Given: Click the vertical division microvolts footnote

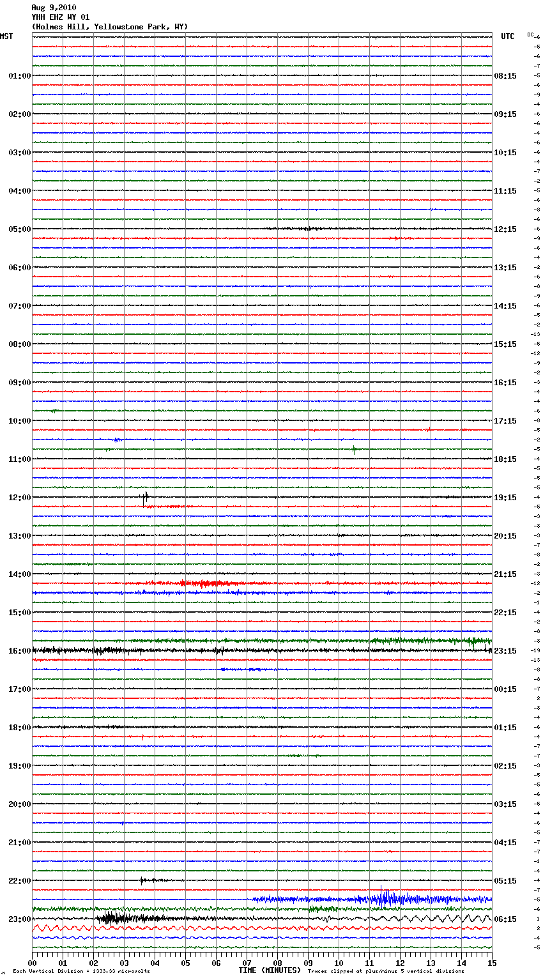Looking at the screenshot, I should [x=81, y=972].
